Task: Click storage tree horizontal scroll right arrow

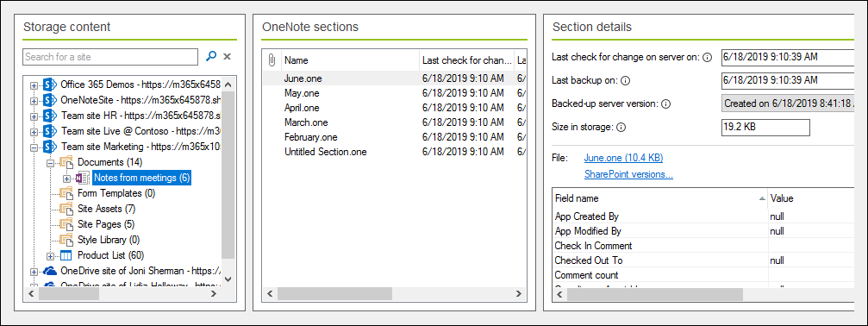Action: click(214, 294)
